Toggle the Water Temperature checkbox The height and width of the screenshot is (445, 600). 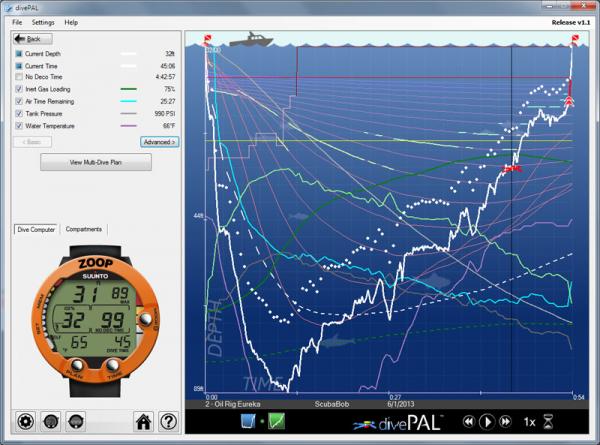(20, 126)
